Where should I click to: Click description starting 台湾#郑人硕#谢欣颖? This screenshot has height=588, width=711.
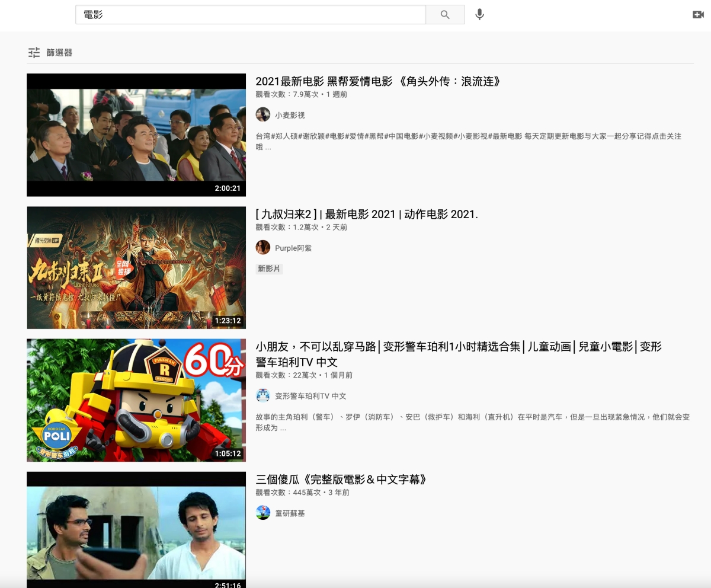click(469, 141)
